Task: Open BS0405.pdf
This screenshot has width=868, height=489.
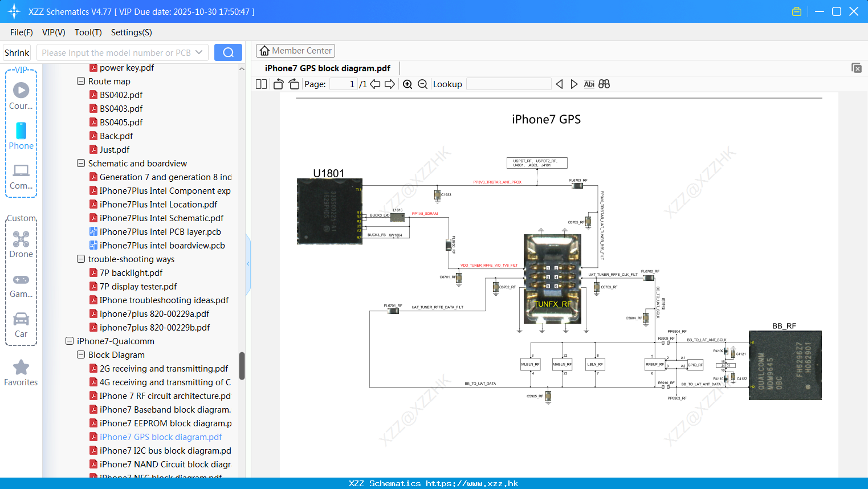Action: click(121, 123)
